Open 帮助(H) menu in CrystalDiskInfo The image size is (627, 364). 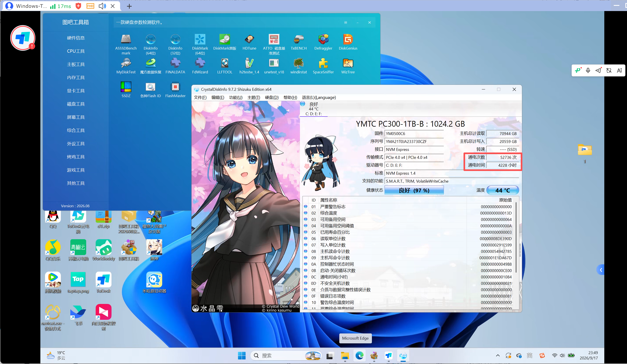point(290,98)
